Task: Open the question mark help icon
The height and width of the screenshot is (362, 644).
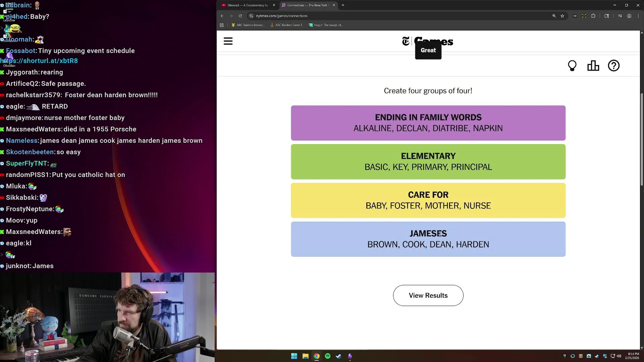Action: [x=614, y=66]
